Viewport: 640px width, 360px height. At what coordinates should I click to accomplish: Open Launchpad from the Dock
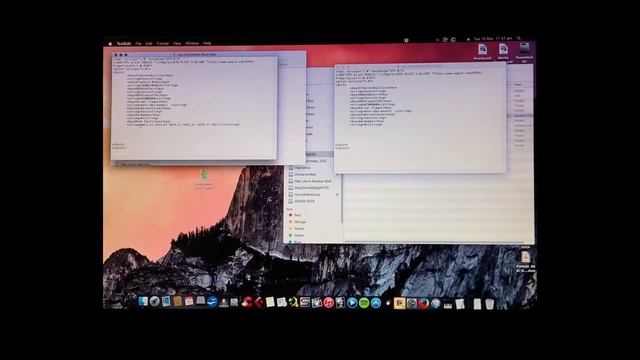[x=154, y=301]
